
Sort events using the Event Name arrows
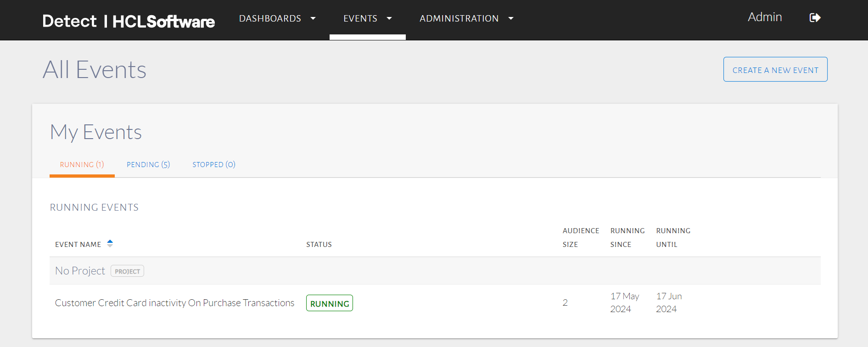[x=110, y=243]
